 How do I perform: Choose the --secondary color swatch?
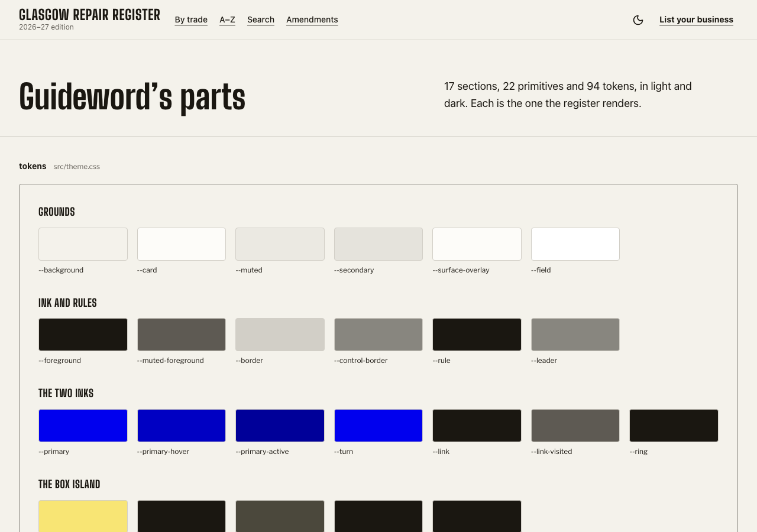coord(378,244)
